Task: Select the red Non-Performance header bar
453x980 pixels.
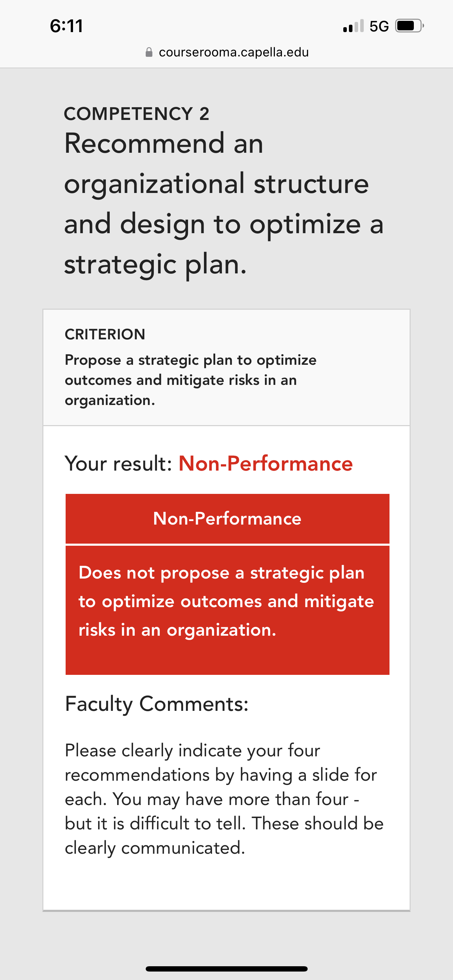Action: pos(228,519)
